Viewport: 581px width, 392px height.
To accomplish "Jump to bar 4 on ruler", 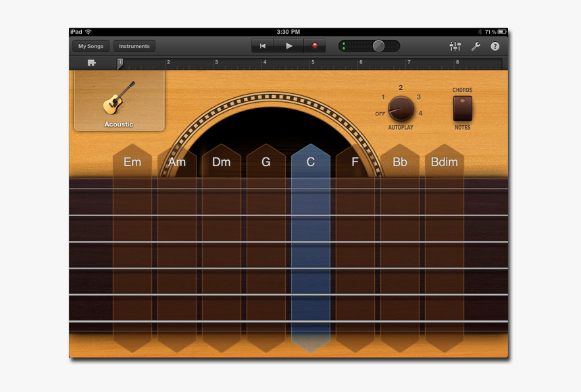I will [x=265, y=62].
